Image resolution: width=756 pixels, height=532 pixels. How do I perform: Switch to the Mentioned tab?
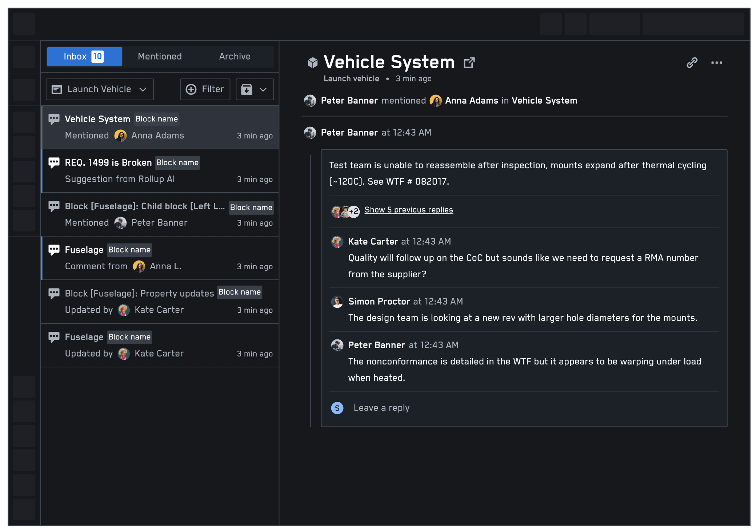click(160, 56)
